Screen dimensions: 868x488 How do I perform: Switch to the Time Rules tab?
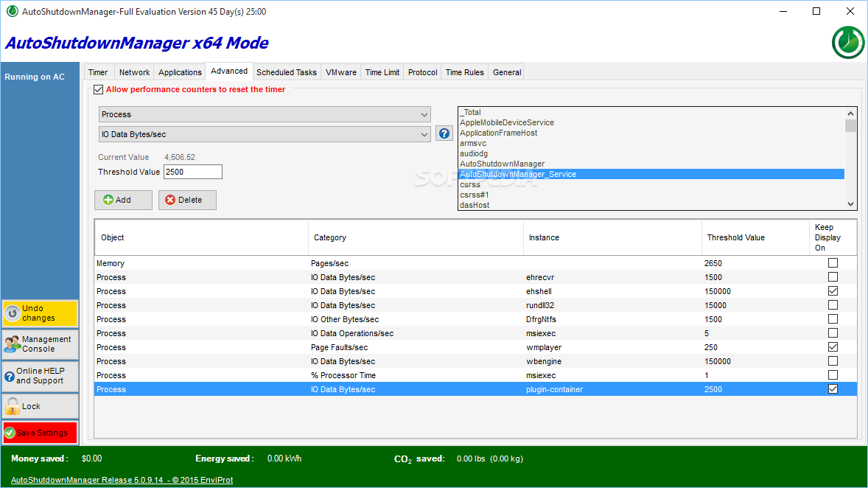pos(465,72)
